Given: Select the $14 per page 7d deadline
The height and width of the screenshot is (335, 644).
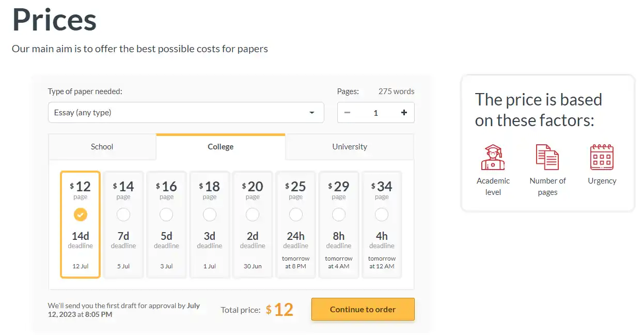Looking at the screenshot, I should (123, 214).
